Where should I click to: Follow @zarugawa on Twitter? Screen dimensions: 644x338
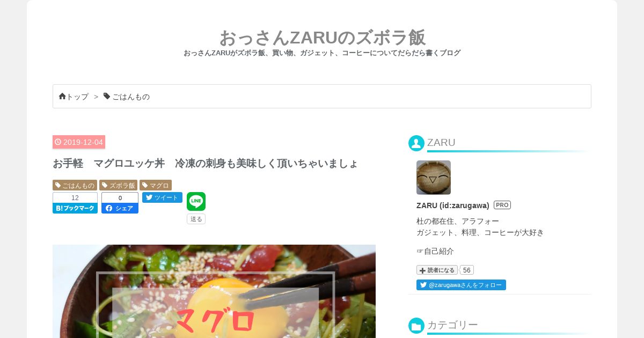click(461, 285)
